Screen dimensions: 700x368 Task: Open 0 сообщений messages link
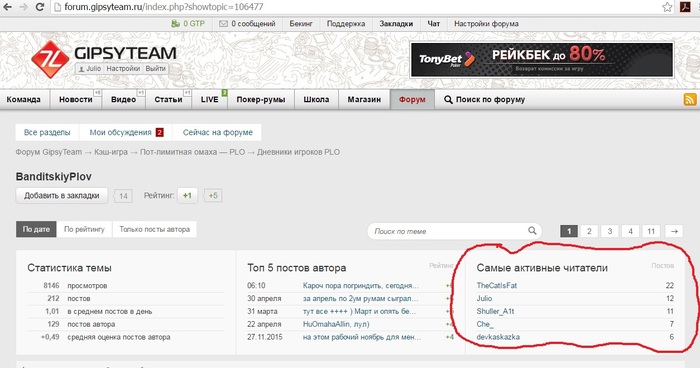coord(247,24)
